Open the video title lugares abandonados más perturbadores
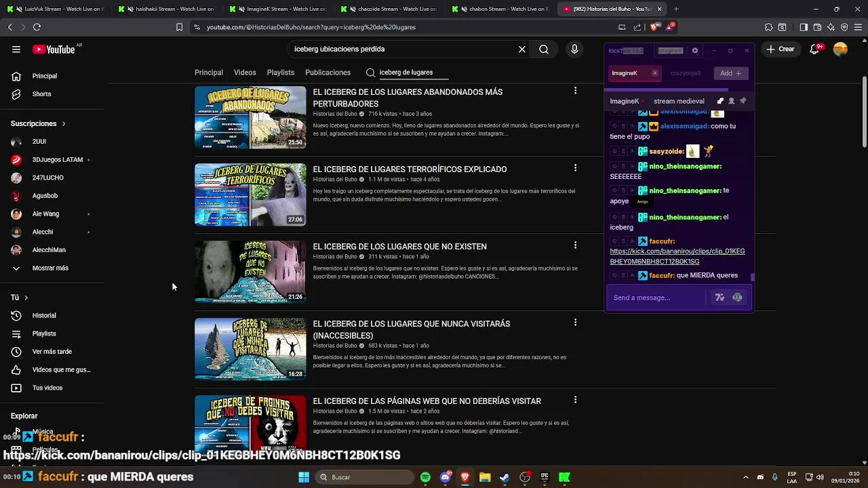This screenshot has width=868, height=488. 408,98
